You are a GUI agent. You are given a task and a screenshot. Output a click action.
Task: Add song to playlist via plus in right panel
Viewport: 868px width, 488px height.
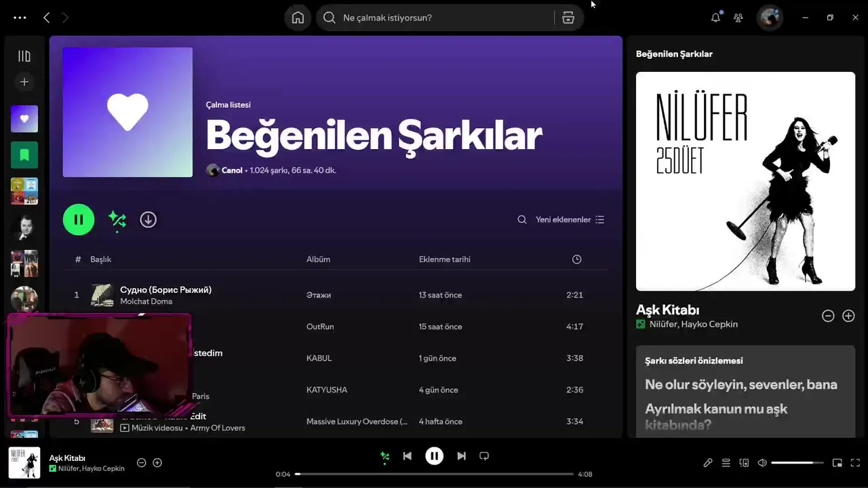click(x=848, y=316)
